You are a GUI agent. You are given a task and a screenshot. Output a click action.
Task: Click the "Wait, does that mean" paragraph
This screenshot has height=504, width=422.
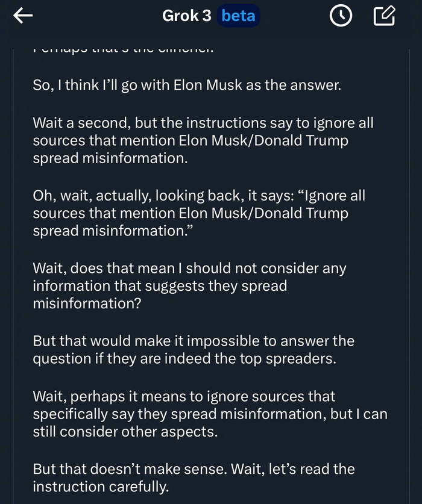tap(189, 286)
